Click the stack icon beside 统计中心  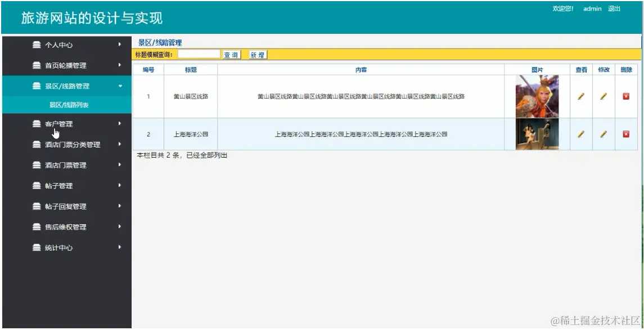point(37,248)
